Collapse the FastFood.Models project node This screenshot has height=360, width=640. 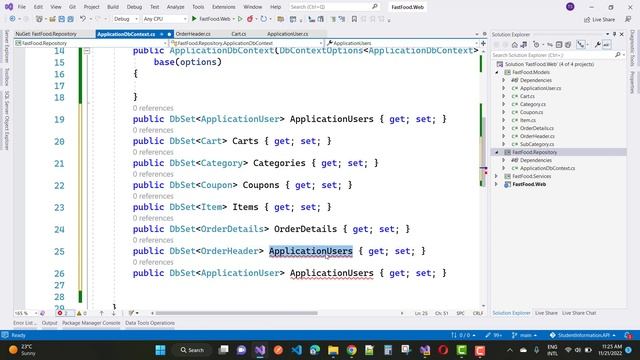pyautogui.click(x=497, y=72)
